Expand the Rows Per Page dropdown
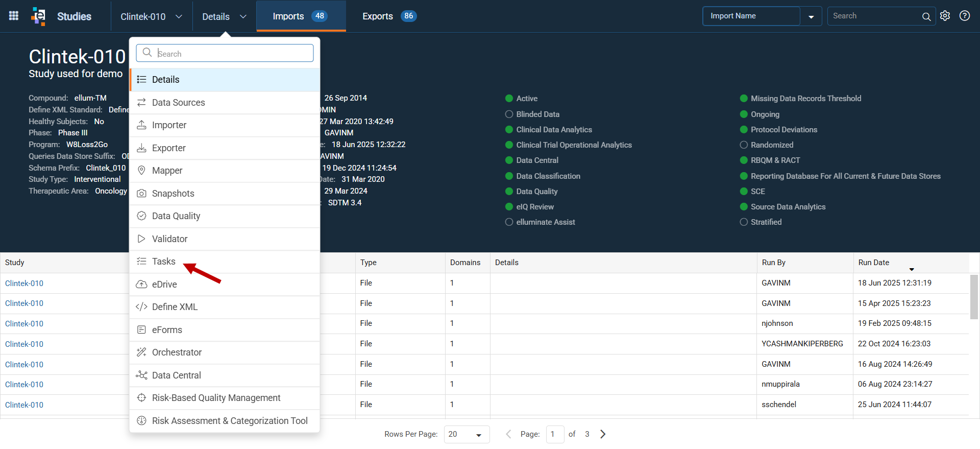980x449 pixels. pos(467,434)
